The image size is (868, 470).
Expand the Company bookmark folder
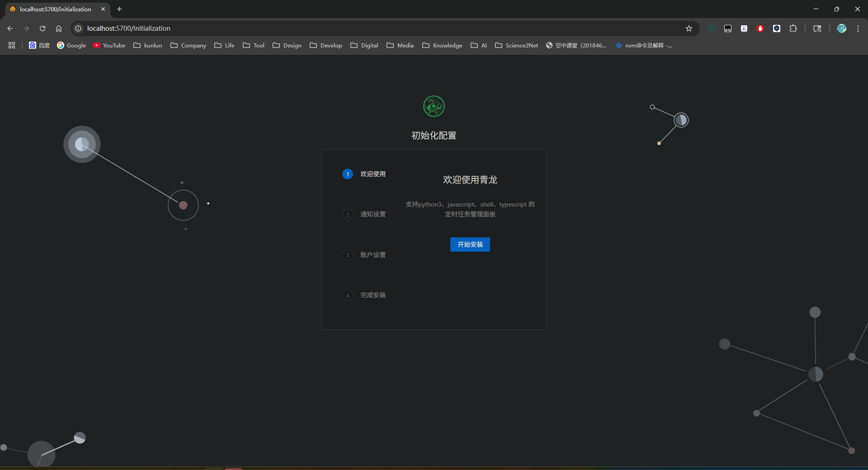(x=188, y=45)
